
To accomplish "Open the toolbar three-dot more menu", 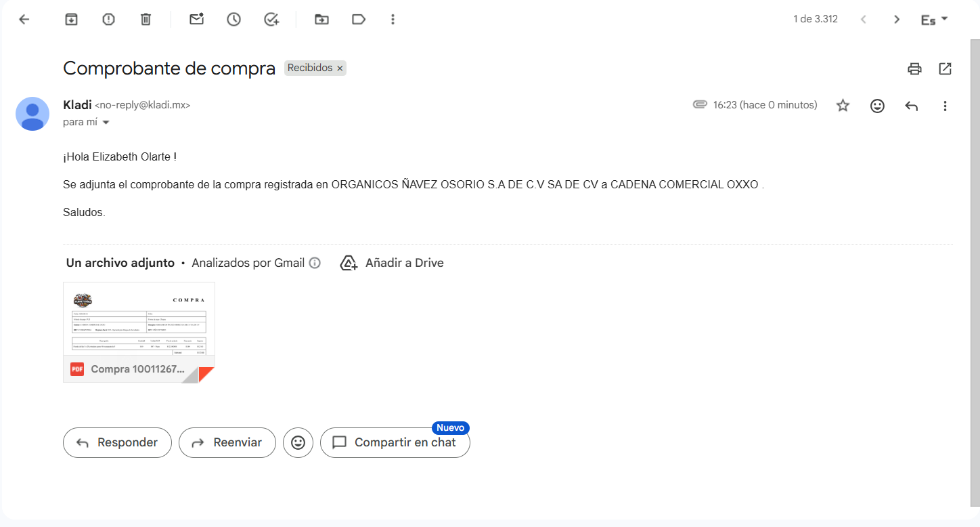I will (x=393, y=19).
